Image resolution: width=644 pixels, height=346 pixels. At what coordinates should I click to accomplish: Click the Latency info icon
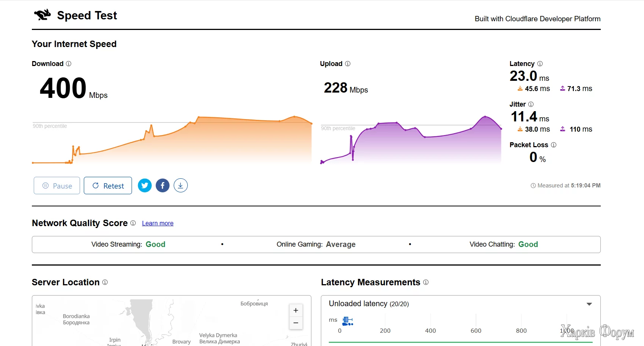pyautogui.click(x=540, y=64)
